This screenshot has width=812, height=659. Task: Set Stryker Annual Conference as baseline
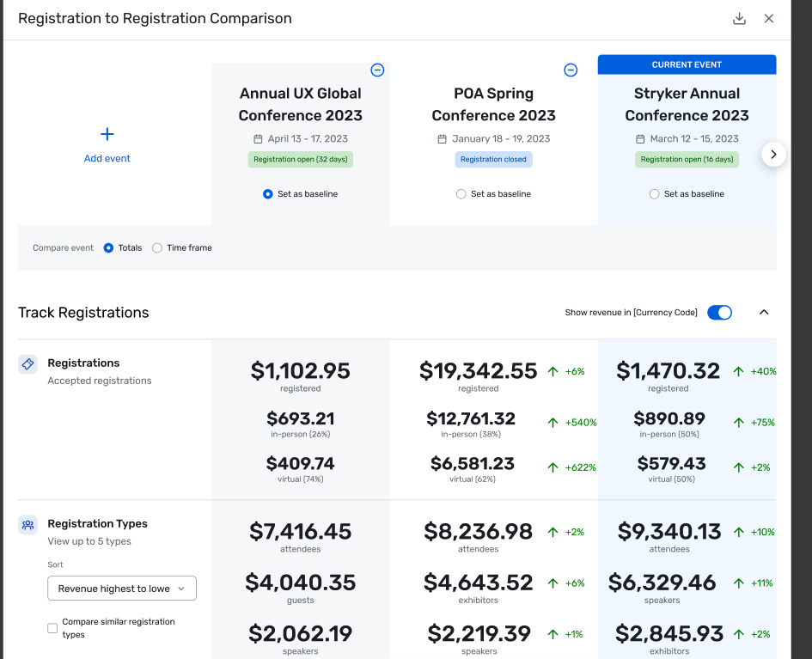[655, 194]
